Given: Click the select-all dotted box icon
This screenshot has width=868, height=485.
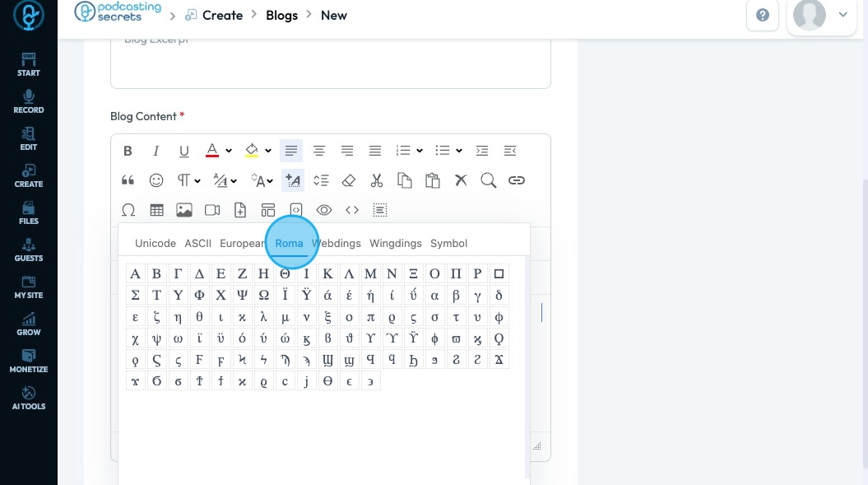Looking at the screenshot, I should pyautogui.click(x=380, y=210).
